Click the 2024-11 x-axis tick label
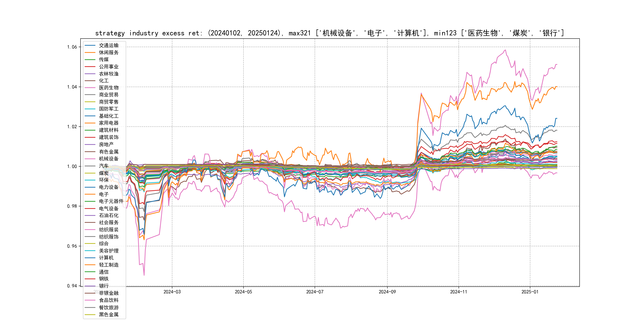 (459, 292)
